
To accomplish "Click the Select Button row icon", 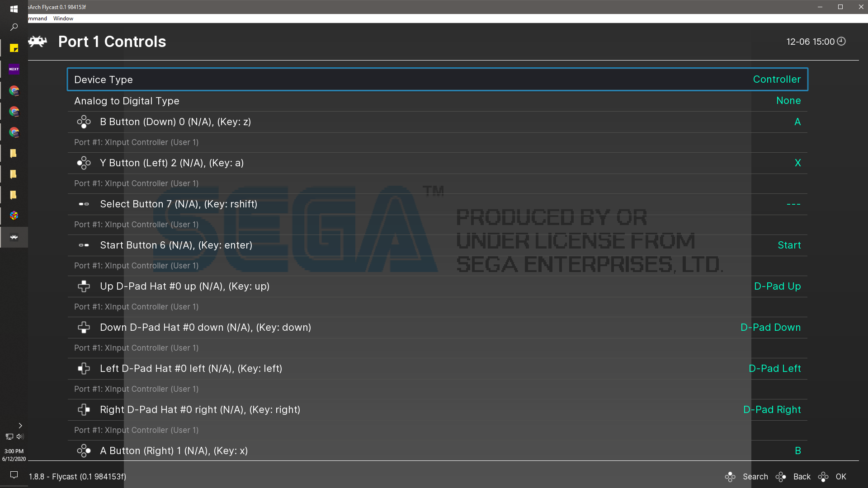I will point(84,204).
